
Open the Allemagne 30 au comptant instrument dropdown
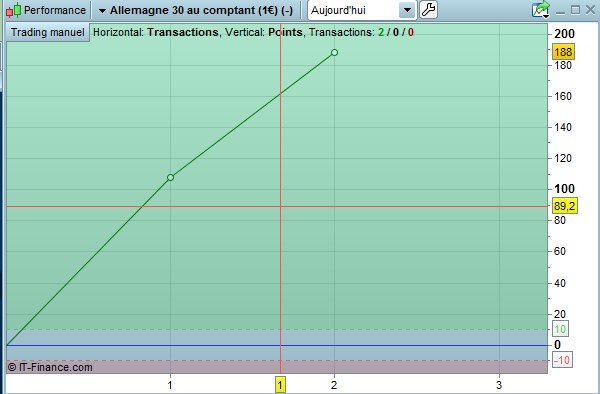pyautogui.click(x=196, y=10)
